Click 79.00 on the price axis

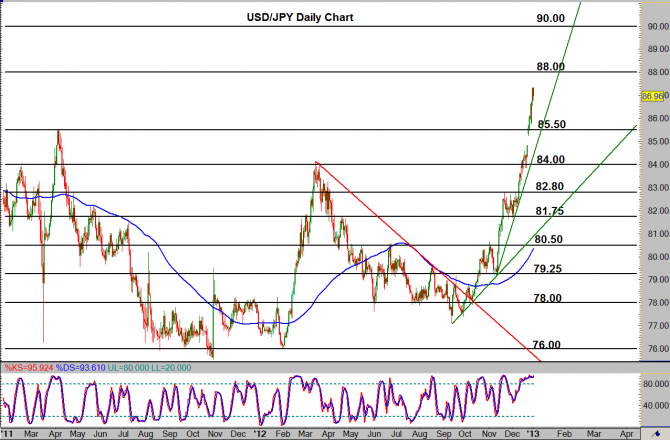click(x=658, y=279)
